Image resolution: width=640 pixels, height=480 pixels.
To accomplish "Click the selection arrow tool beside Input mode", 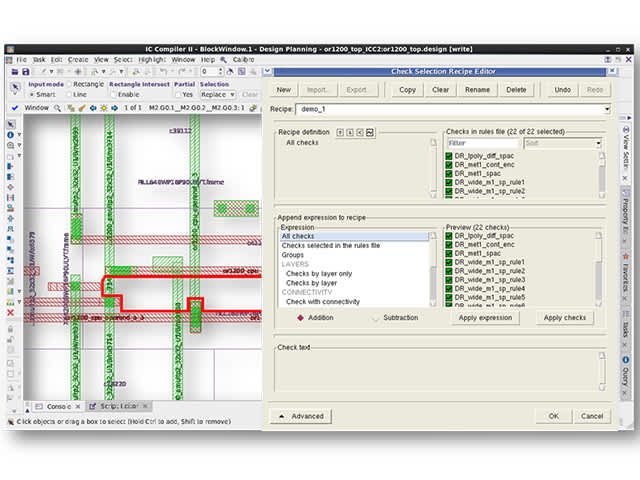I will pos(15,87).
